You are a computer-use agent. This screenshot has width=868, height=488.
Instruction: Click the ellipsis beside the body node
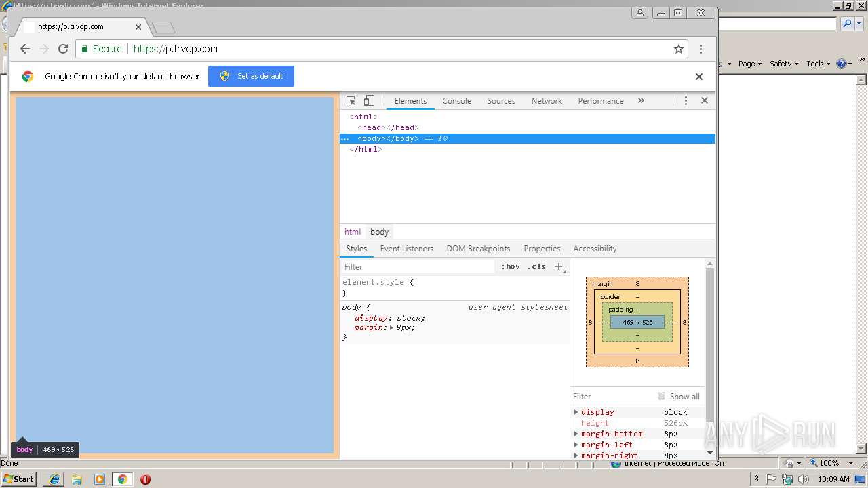(x=345, y=138)
